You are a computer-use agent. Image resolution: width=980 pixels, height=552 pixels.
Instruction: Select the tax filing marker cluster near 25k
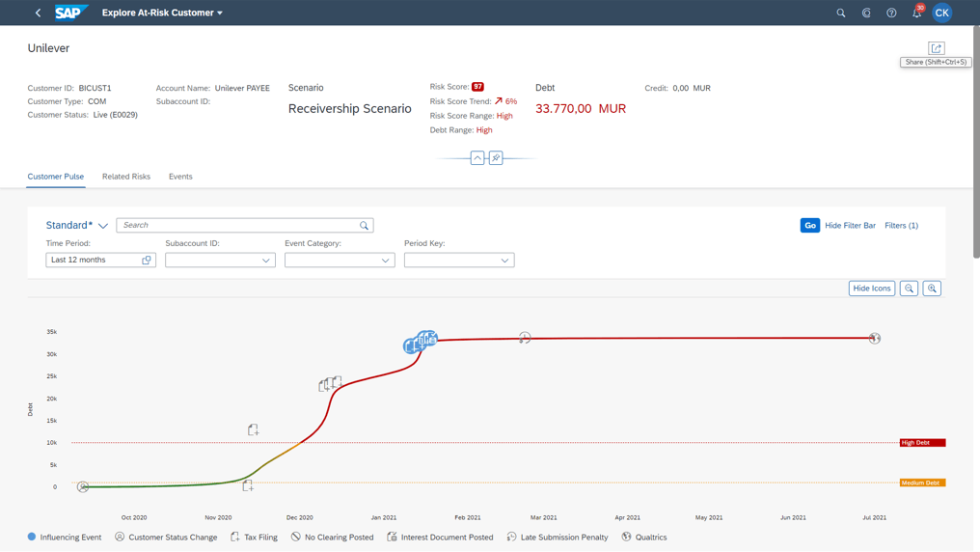coord(330,383)
